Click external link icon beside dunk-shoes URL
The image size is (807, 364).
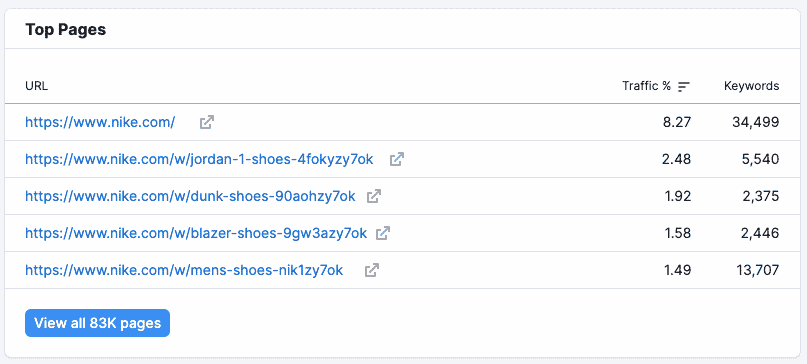[374, 196]
